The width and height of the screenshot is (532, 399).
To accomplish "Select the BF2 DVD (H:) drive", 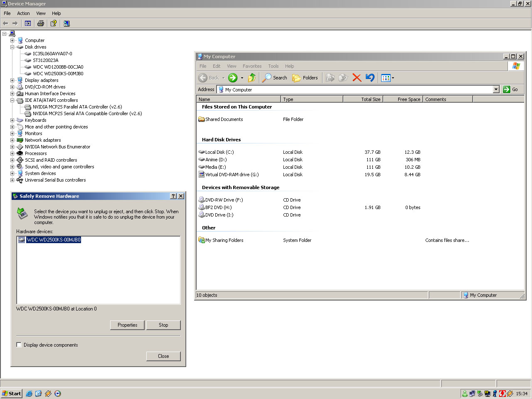I will 215,207.
